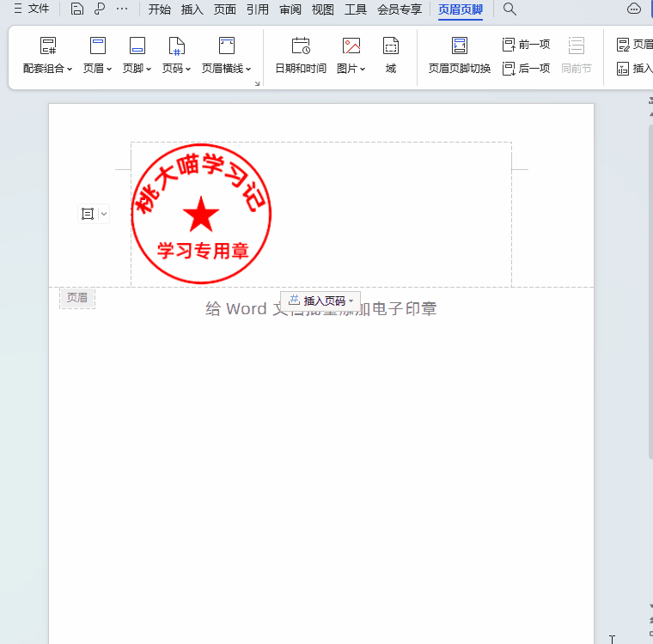The image size is (653, 644).
Task: Click the 域 field icon
Action: click(x=391, y=46)
